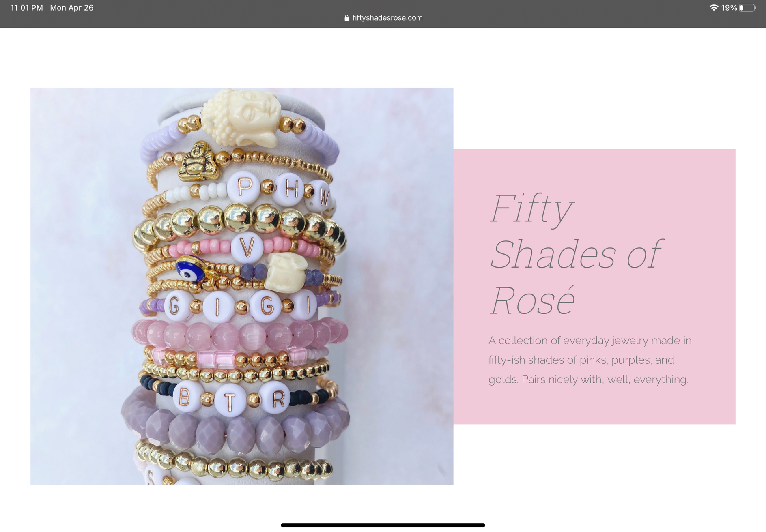This screenshot has width=766, height=532.
Task: Tap the white V letter bead
Action: point(247,247)
